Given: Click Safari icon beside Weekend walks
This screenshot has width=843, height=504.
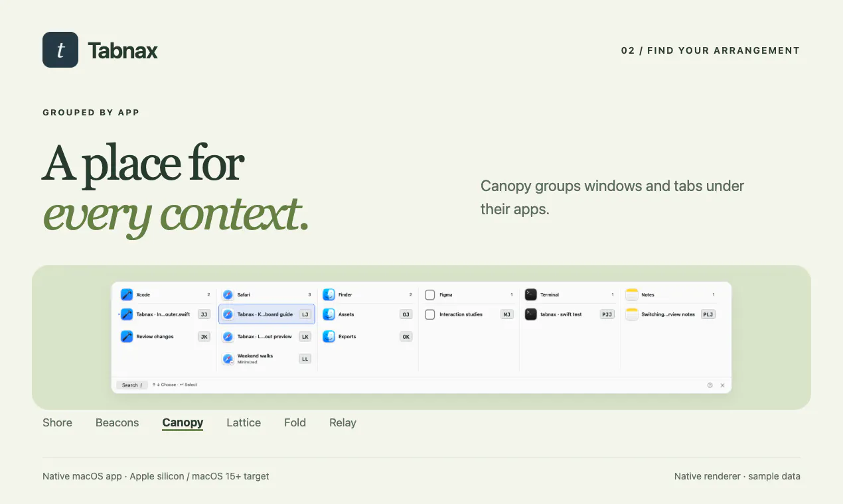Looking at the screenshot, I should (x=228, y=358).
